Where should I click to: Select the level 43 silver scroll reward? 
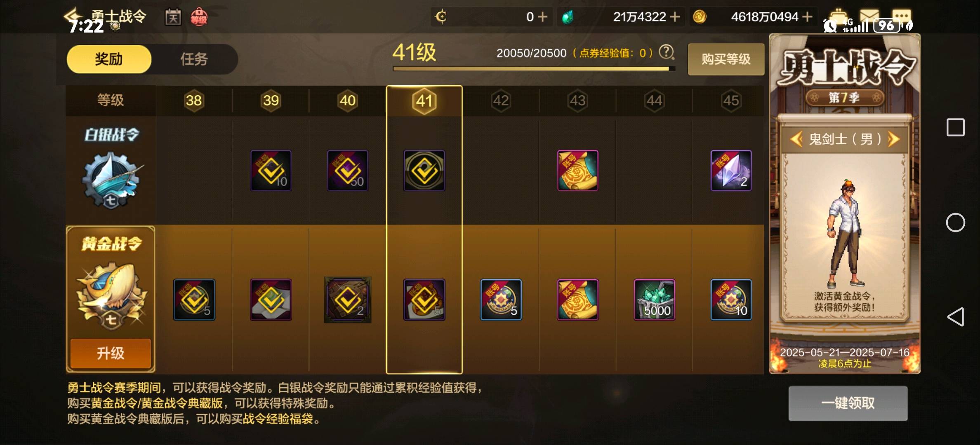[x=577, y=171]
